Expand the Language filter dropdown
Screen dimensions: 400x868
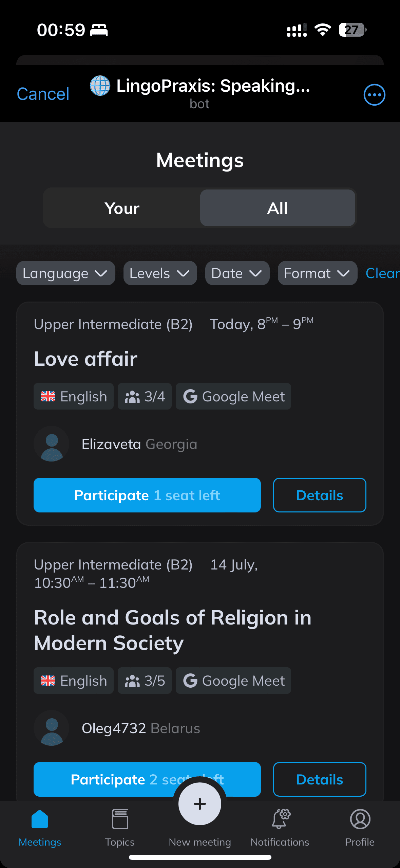tap(66, 273)
